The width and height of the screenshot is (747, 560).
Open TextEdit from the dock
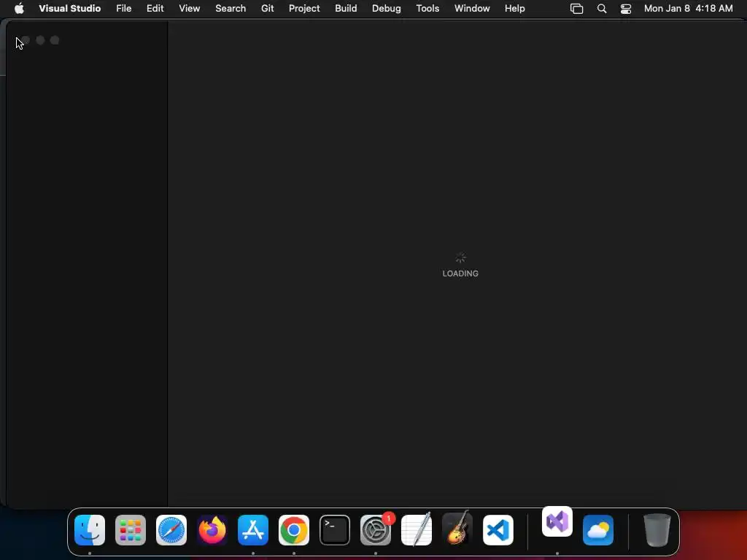tap(417, 530)
